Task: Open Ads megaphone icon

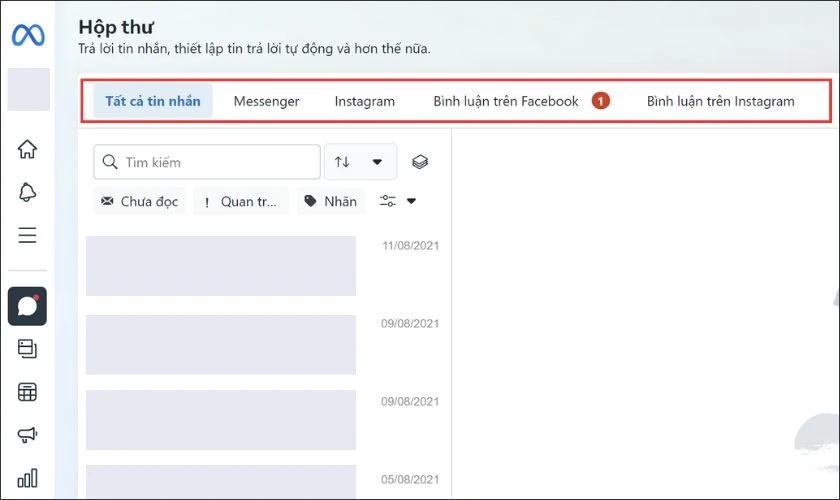Action: click(27, 435)
